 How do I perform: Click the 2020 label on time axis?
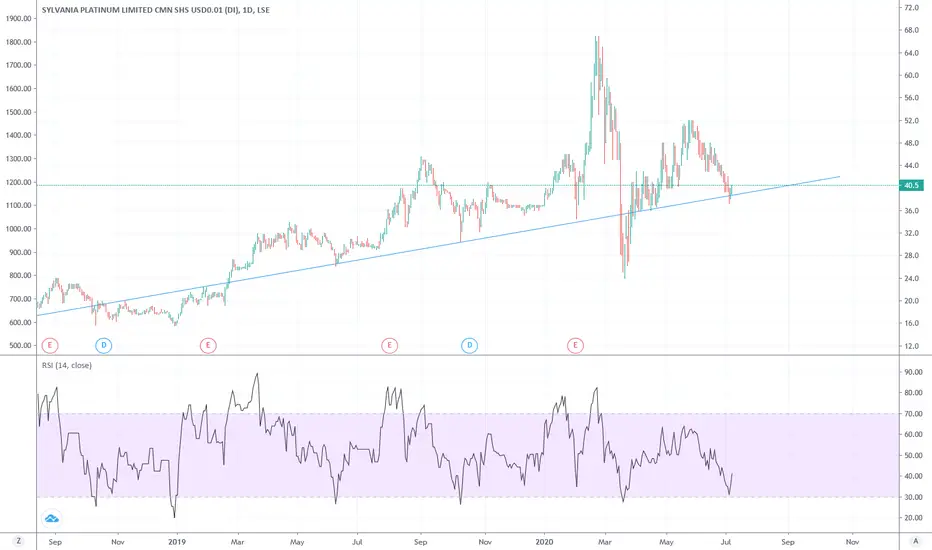[544, 542]
